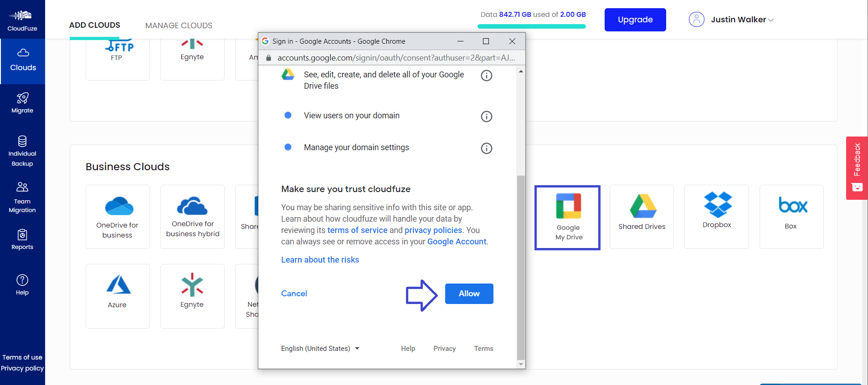
Task: Select the Box cloud tile
Action: tap(791, 217)
